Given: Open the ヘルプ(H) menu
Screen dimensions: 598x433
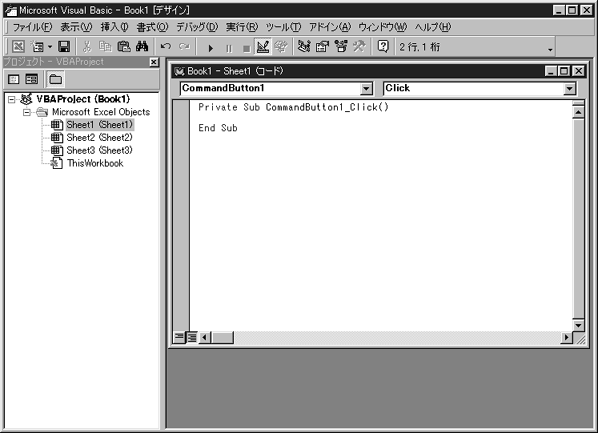Looking at the screenshot, I should [x=433, y=27].
